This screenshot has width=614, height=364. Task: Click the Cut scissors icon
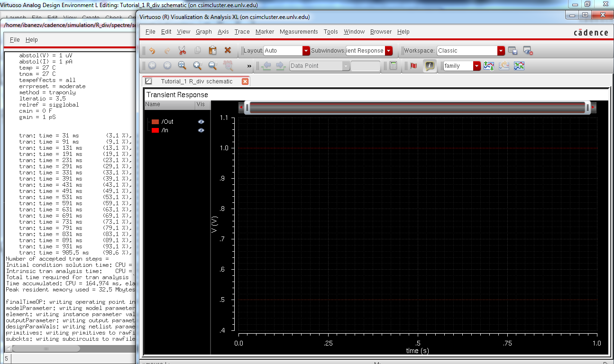pos(183,51)
